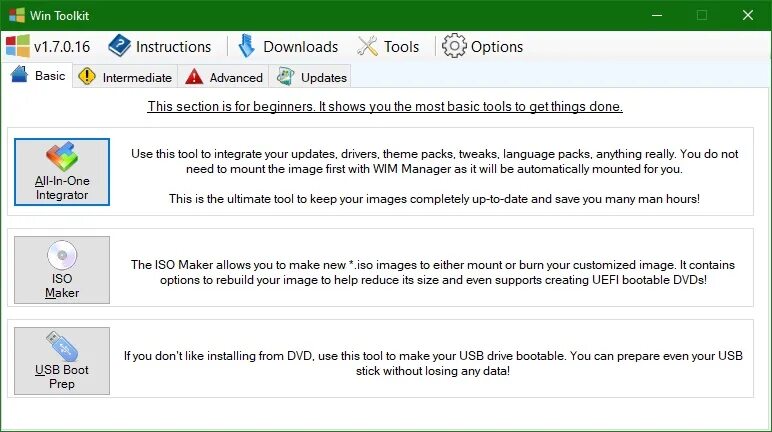Screen dimensions: 772x432
Task: Switch to the Advanced tab
Action: 224,77
